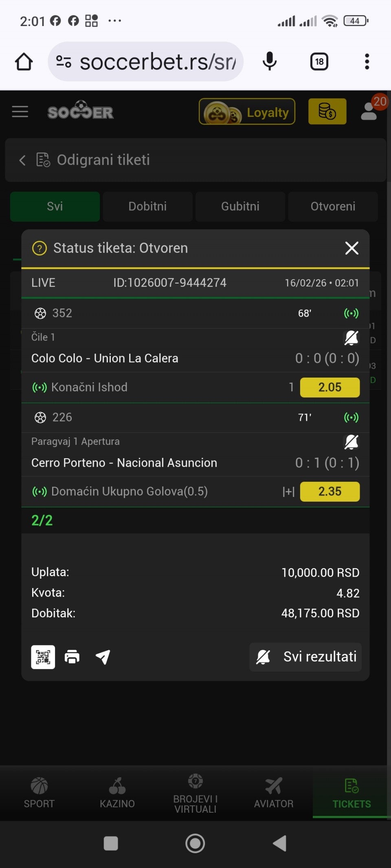Open the user profile account icon
Screen dimensions: 391x868
click(x=369, y=112)
